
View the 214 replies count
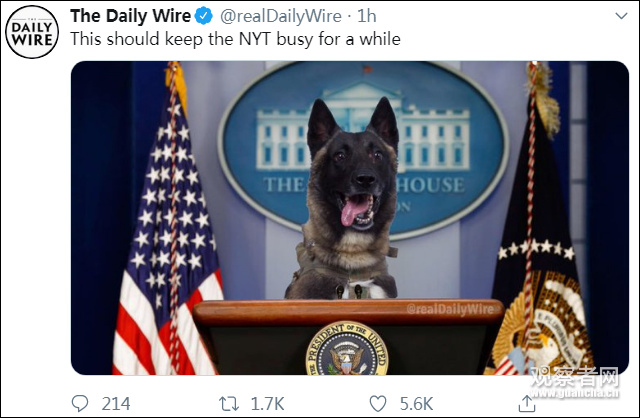pyautogui.click(x=116, y=404)
